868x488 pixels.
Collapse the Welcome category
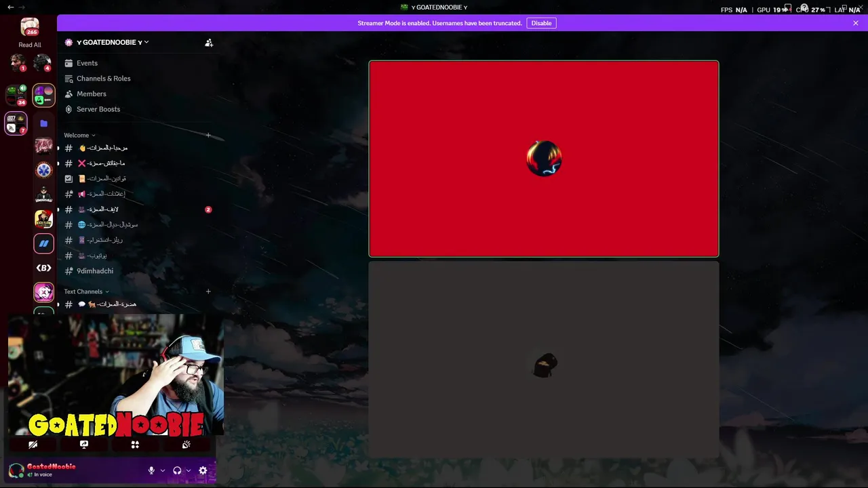79,135
